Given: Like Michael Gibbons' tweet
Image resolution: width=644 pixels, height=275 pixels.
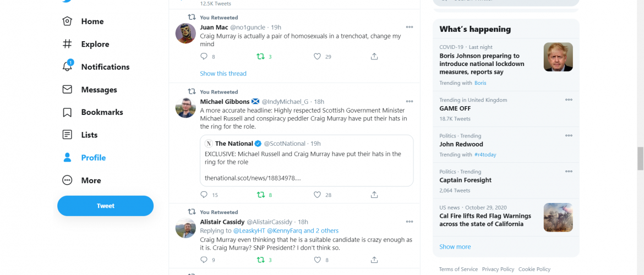Looking at the screenshot, I should tap(317, 195).
